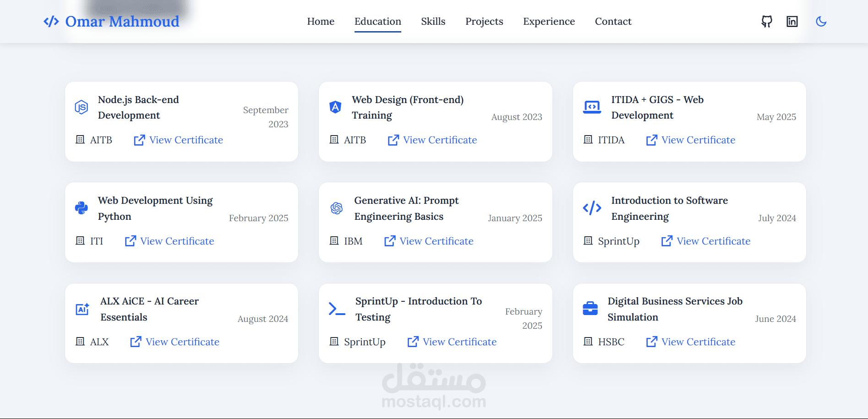Click the May 2025 date text
Image resolution: width=868 pixels, height=419 pixels.
click(x=776, y=117)
